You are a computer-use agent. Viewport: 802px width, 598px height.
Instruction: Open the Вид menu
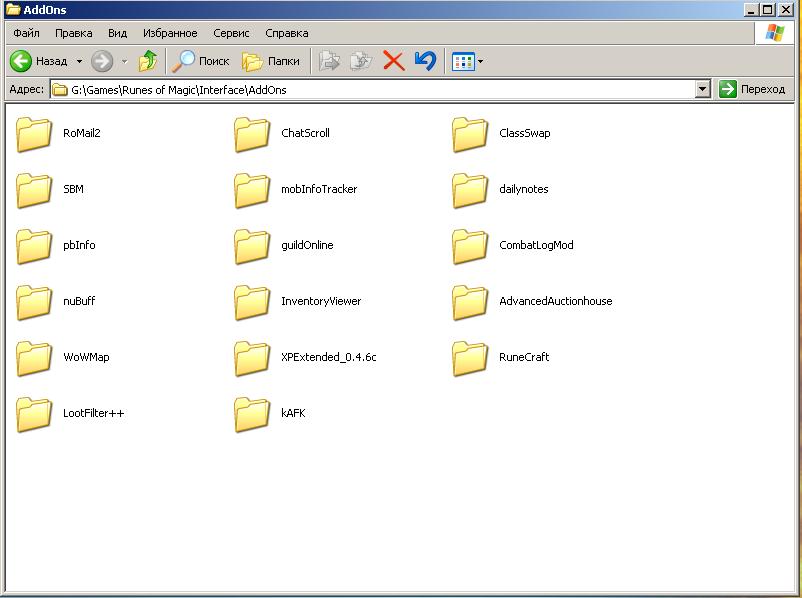pyautogui.click(x=118, y=33)
